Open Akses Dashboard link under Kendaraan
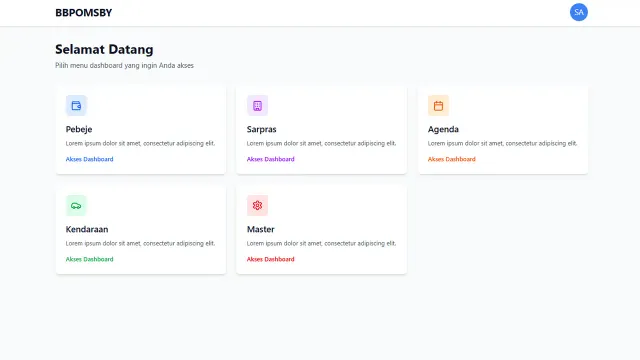Viewport: 640px width, 360px height. coord(89,259)
